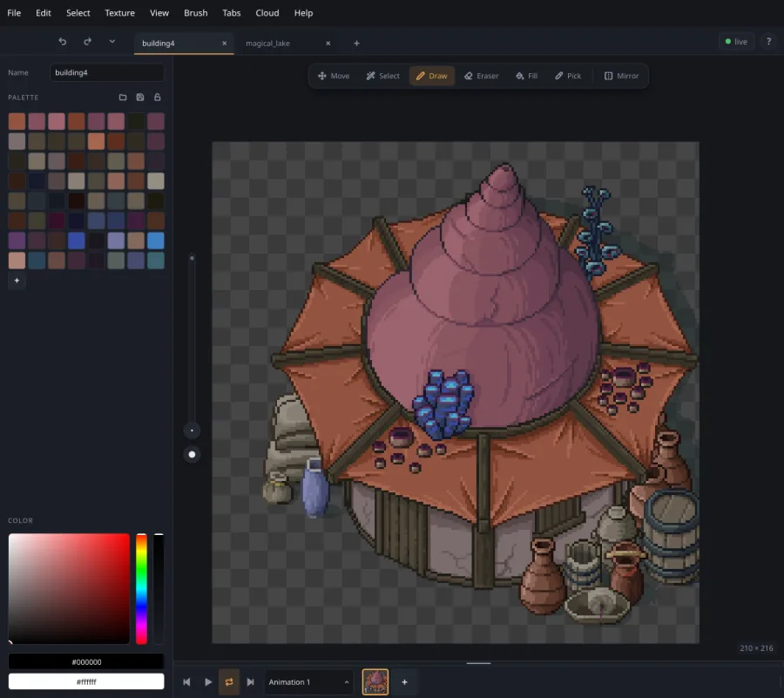
Task: Select the Fill bucket tool
Action: 526,76
